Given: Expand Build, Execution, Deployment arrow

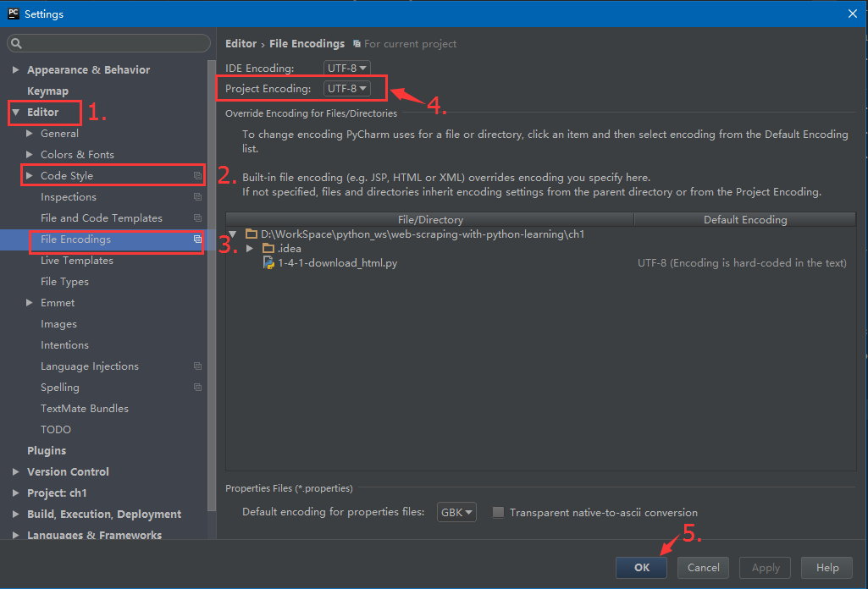Looking at the screenshot, I should (x=15, y=514).
